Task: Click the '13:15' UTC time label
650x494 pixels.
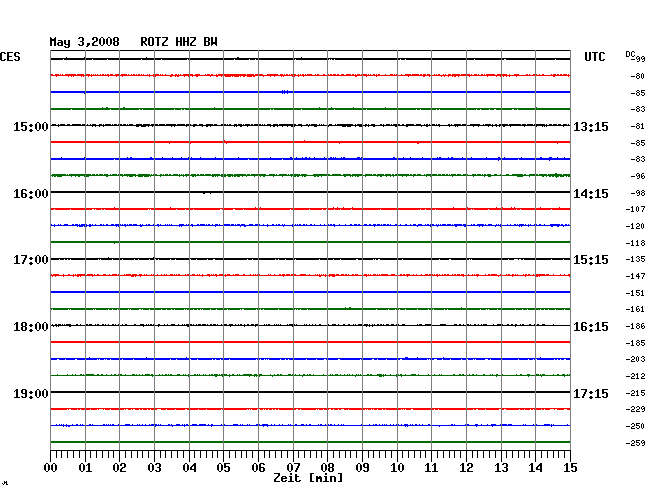Action: pos(591,126)
